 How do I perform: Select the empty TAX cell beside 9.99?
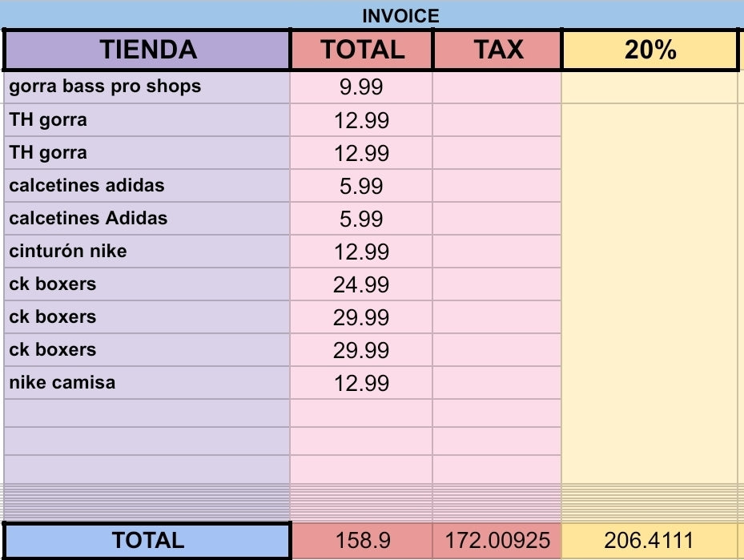497,87
